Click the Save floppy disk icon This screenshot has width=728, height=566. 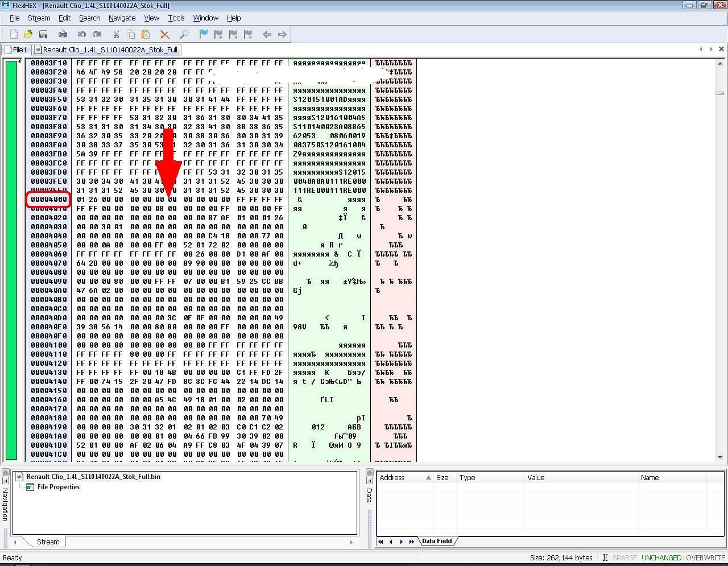tap(43, 34)
